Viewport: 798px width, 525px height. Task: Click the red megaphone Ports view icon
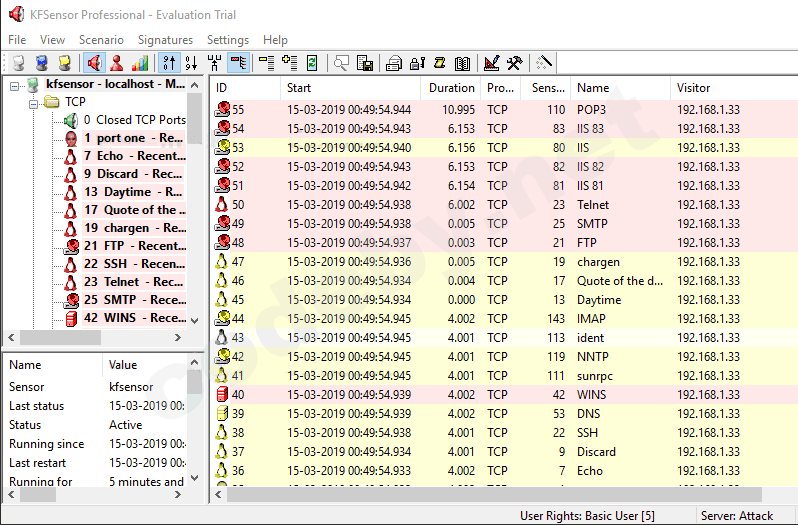[94, 63]
